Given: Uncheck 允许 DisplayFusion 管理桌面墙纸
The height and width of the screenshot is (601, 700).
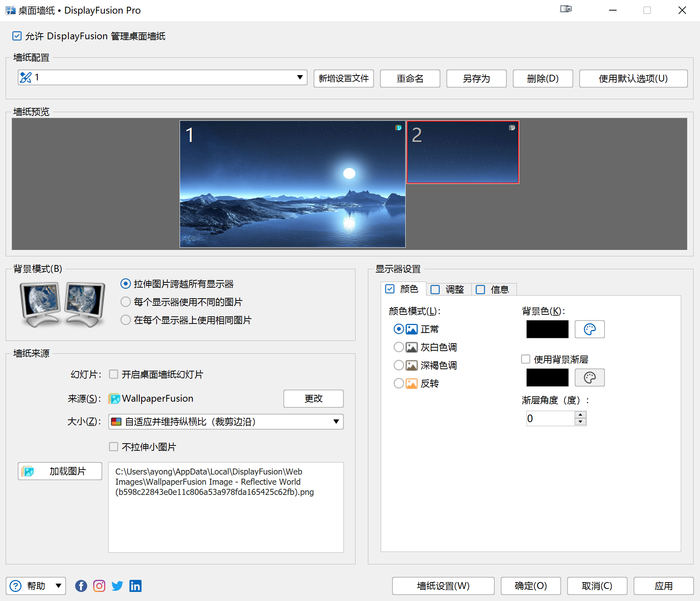Looking at the screenshot, I should pyautogui.click(x=17, y=36).
